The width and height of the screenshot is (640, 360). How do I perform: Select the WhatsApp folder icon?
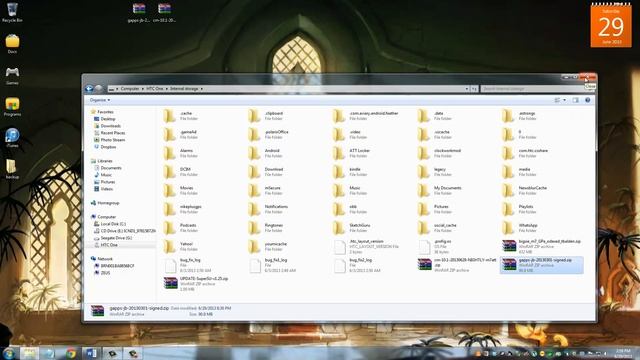coord(508,228)
